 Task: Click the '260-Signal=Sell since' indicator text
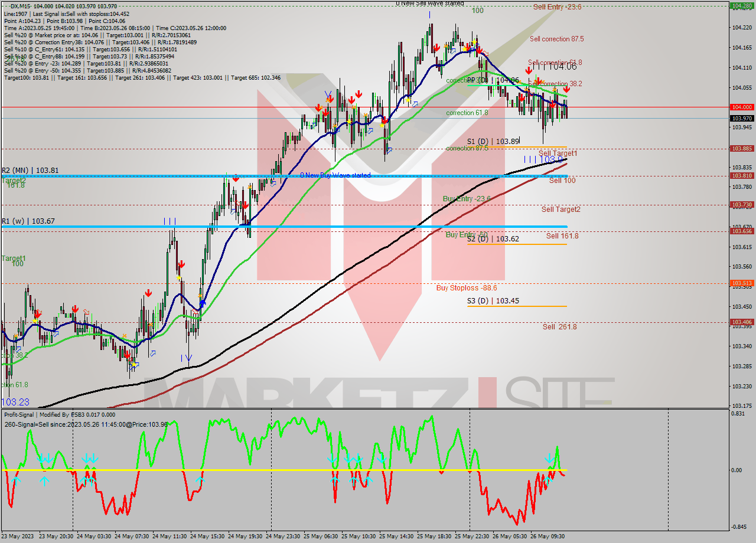coord(86,424)
